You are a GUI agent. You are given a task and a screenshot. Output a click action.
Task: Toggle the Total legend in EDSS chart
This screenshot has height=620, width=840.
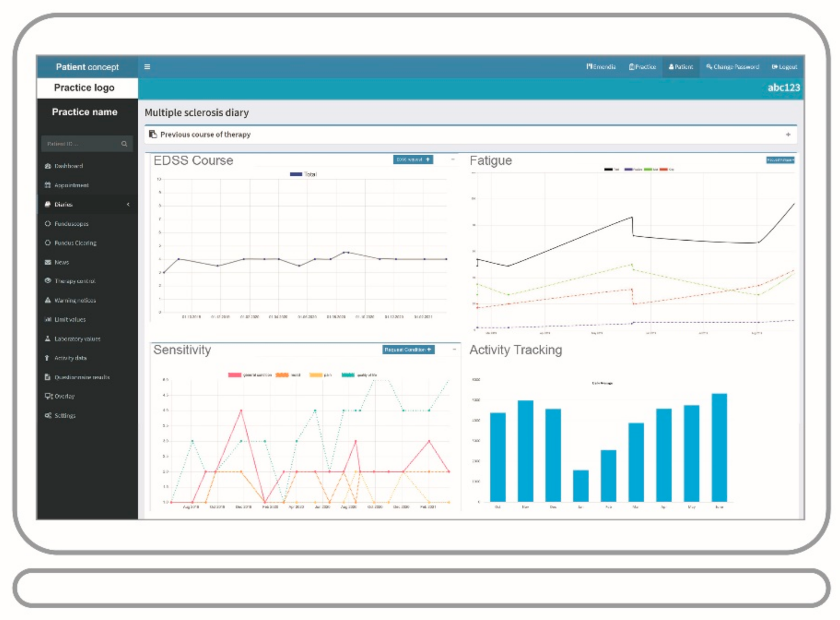pos(310,175)
